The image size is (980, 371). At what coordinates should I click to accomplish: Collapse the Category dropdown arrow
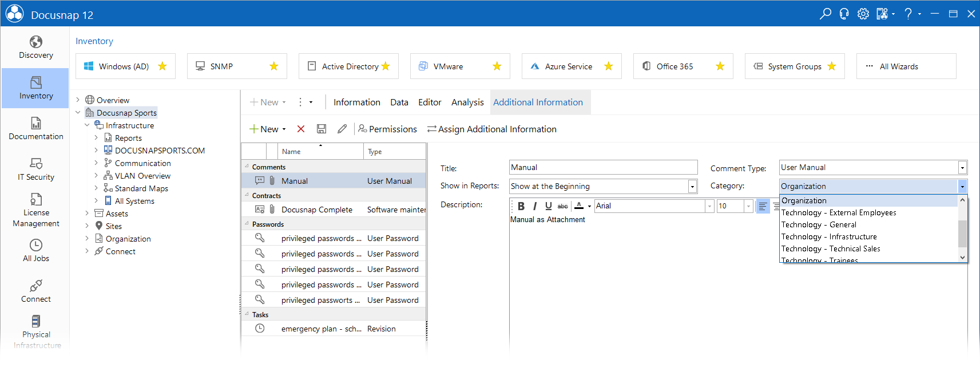coord(962,187)
